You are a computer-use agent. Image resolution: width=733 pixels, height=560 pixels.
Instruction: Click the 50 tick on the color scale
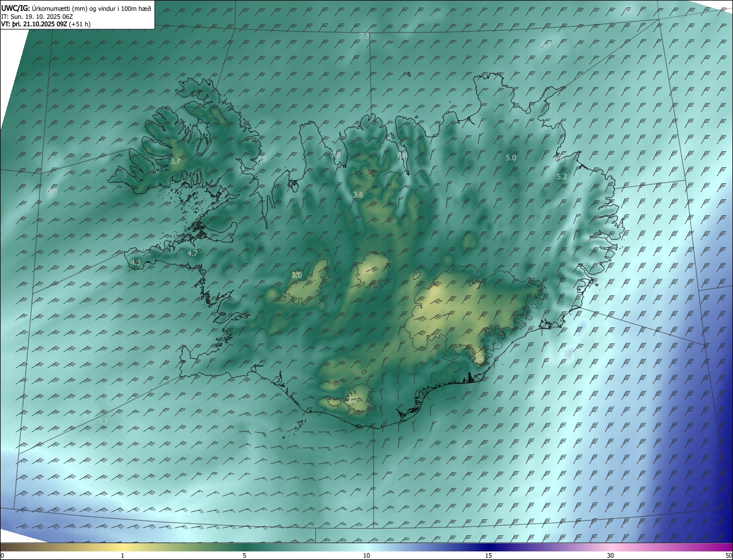click(x=728, y=555)
